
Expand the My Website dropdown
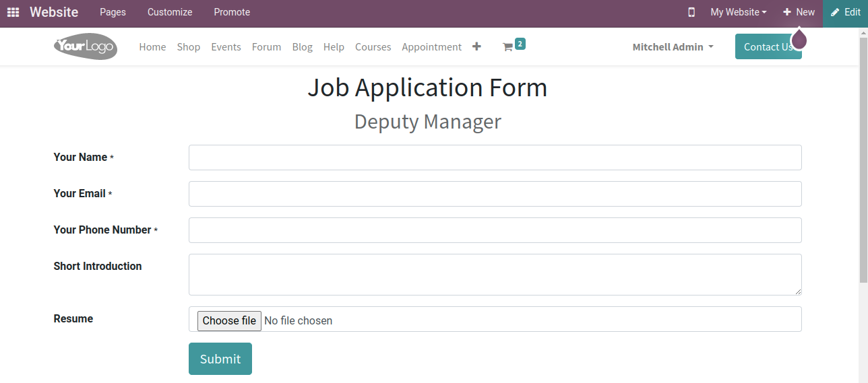click(x=738, y=12)
